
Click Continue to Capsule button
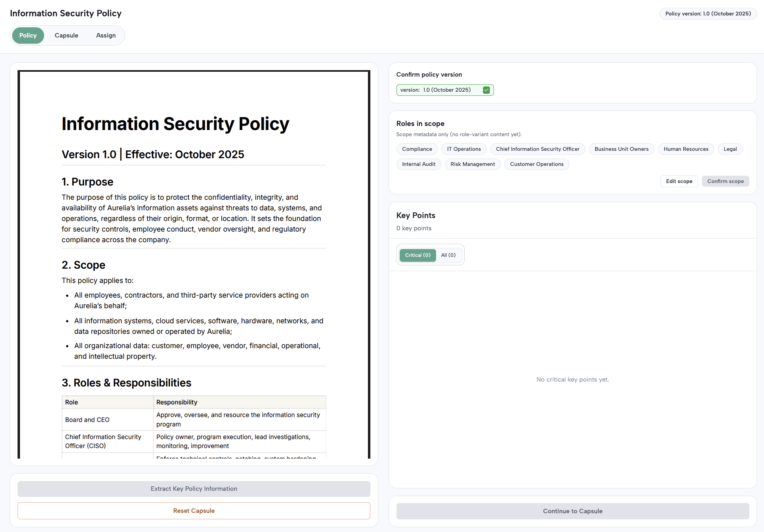click(572, 511)
